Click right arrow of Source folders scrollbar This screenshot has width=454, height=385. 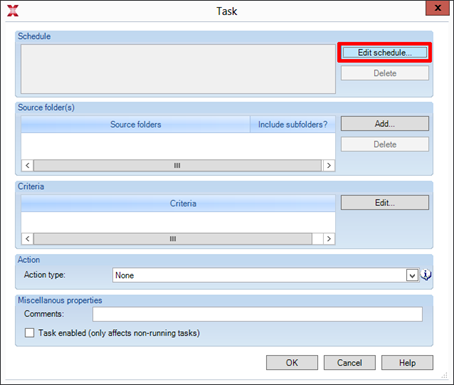click(329, 165)
